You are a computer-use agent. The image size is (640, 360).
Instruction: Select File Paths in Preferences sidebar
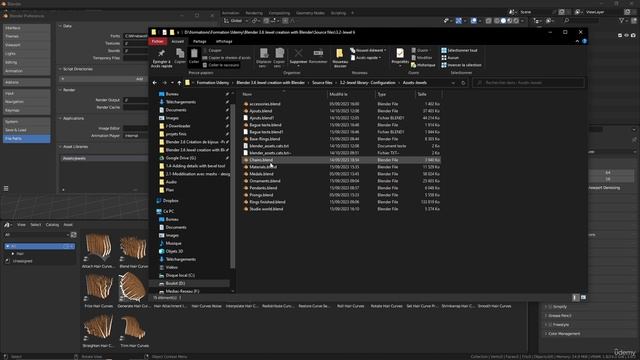[x=27, y=139]
